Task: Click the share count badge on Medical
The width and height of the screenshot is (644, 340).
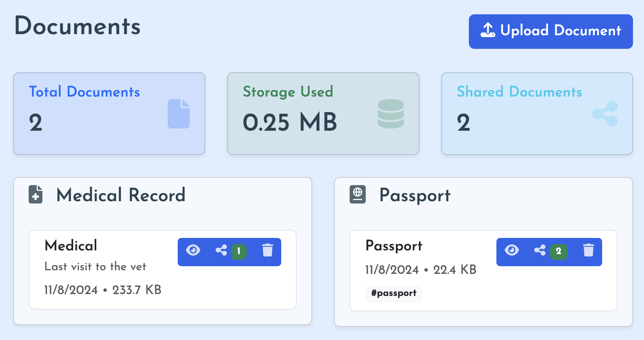Action: tap(239, 251)
